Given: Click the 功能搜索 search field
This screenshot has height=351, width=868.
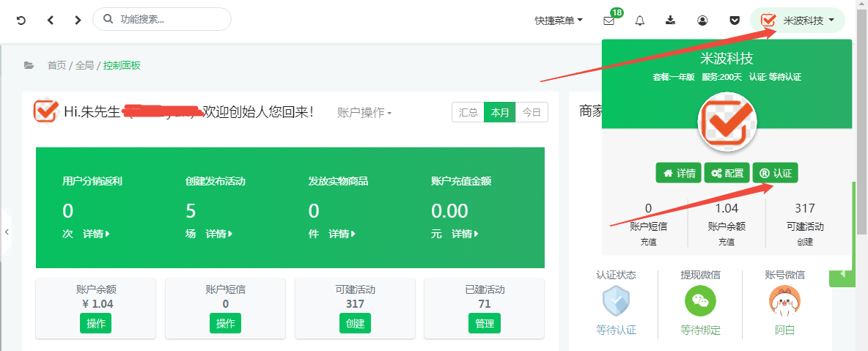Looking at the screenshot, I should [161, 19].
